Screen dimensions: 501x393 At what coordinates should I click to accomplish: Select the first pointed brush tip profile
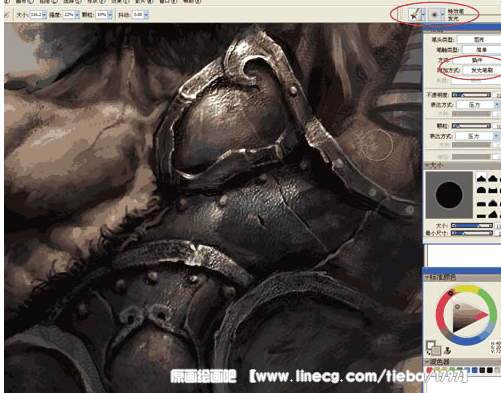[481, 178]
